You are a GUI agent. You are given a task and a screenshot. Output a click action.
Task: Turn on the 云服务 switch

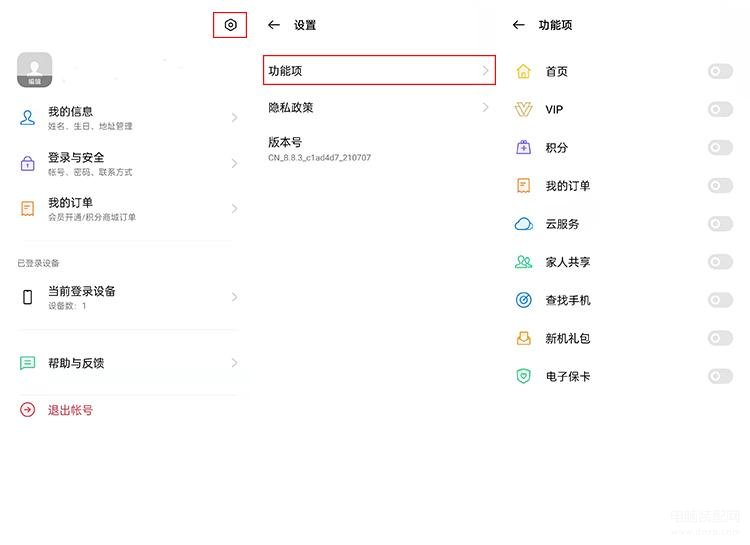point(720,224)
